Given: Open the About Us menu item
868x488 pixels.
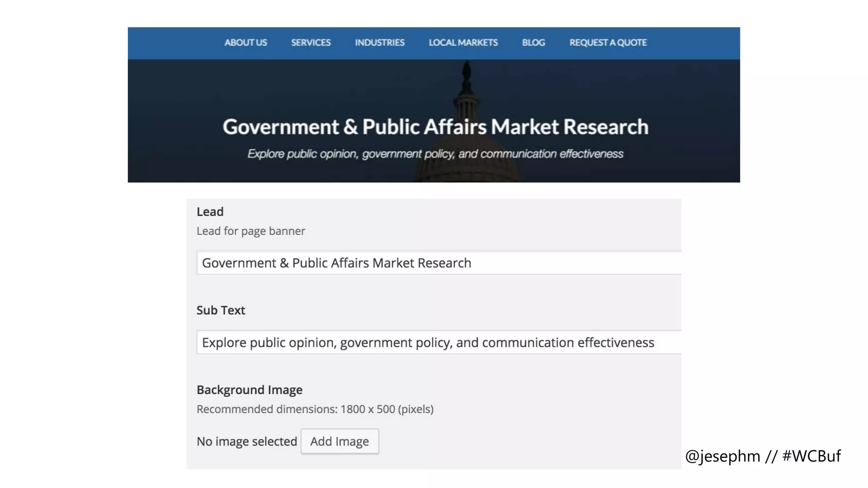Looking at the screenshot, I should (245, 43).
